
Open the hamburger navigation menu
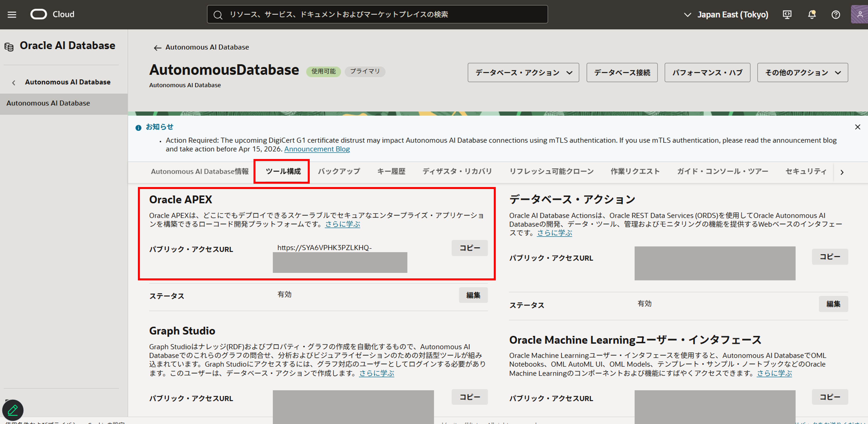(x=12, y=14)
